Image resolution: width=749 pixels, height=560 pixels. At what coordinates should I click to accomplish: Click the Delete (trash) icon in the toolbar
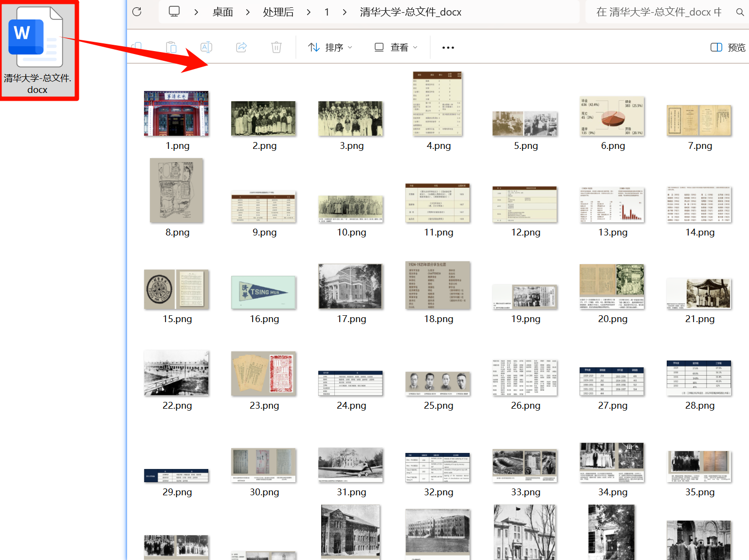click(276, 47)
